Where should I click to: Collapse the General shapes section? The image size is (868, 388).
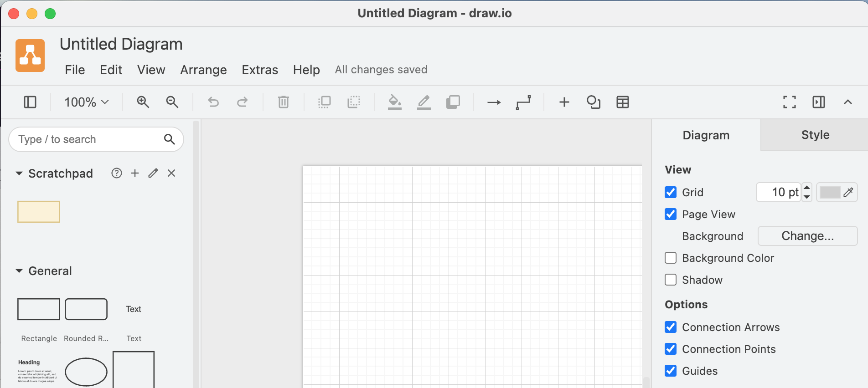19,271
